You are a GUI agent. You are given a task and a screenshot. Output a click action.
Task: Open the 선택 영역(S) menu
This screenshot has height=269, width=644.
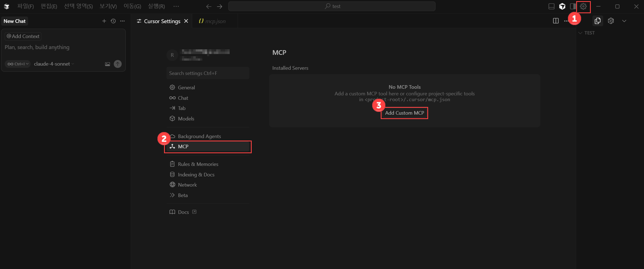78,6
